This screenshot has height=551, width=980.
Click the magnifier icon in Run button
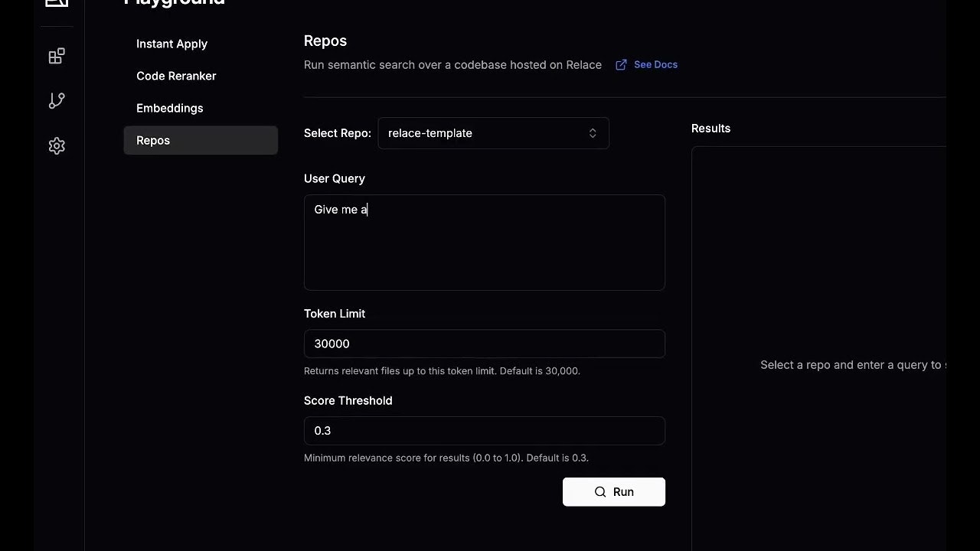(x=600, y=492)
